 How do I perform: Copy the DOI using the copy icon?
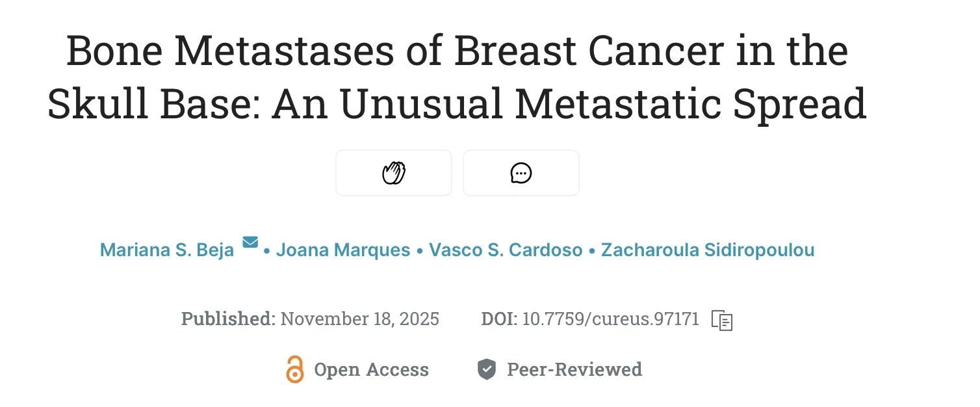[x=722, y=320]
